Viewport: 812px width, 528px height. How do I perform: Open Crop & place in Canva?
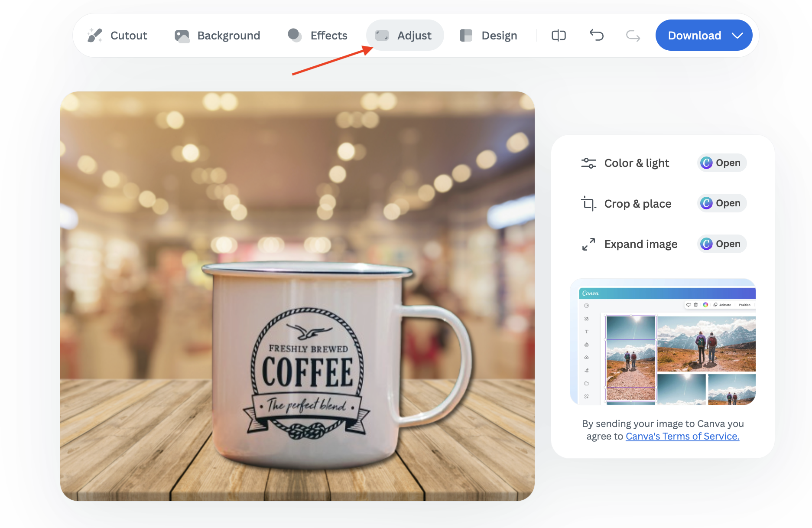pos(721,203)
